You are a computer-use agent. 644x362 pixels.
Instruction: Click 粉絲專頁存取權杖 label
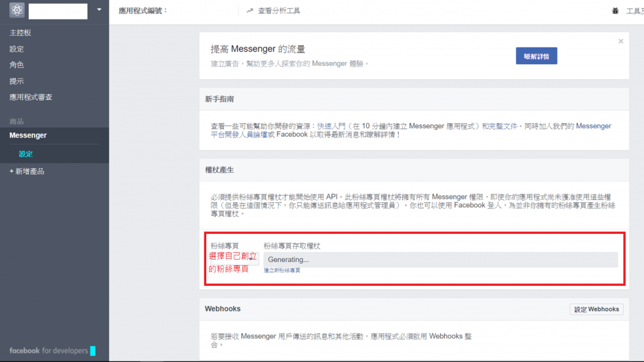click(x=292, y=246)
